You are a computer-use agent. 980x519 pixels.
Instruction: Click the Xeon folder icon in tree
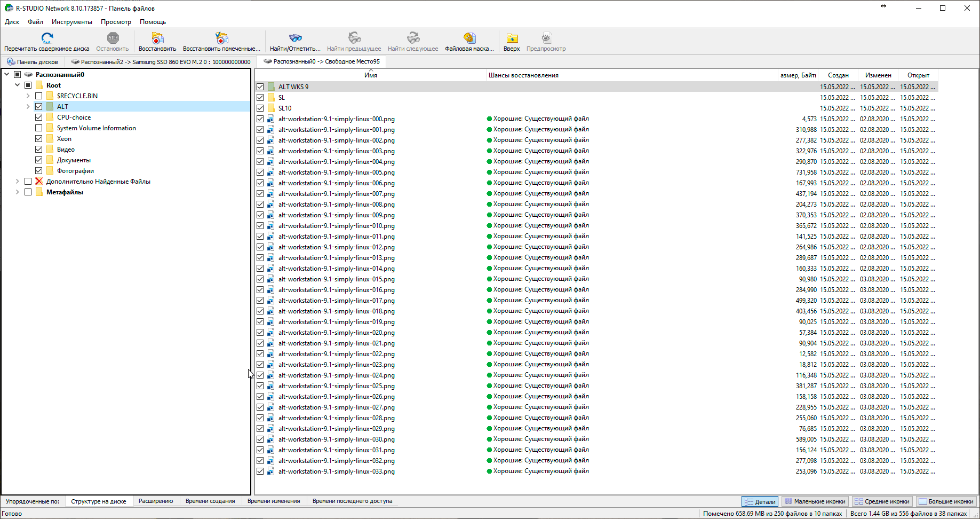tap(50, 139)
